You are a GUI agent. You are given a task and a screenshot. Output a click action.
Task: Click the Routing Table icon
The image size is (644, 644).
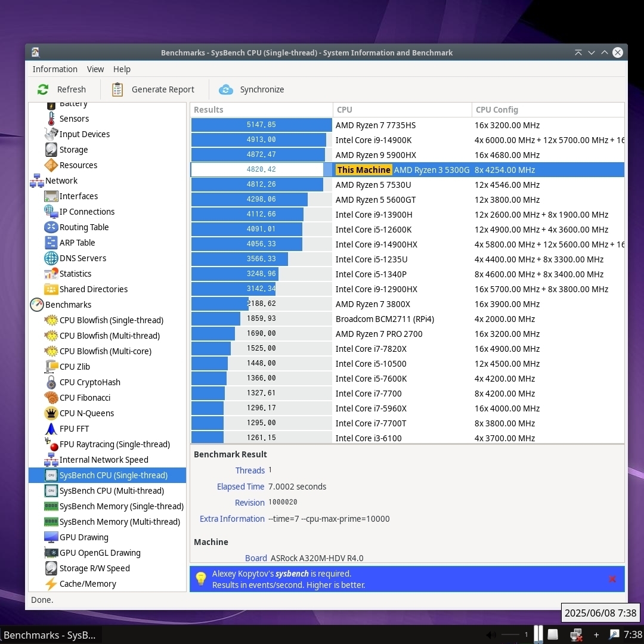pyautogui.click(x=51, y=227)
